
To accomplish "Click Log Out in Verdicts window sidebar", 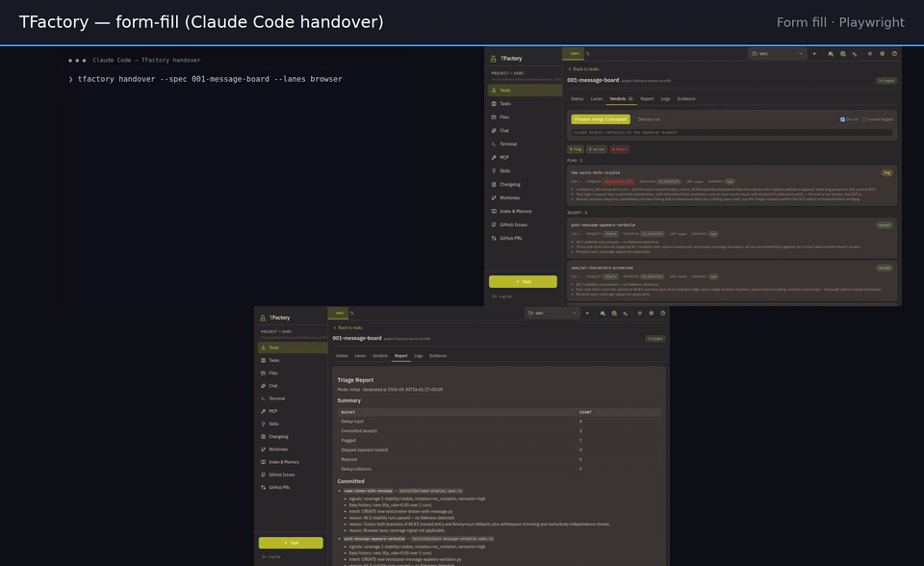I will (502, 296).
